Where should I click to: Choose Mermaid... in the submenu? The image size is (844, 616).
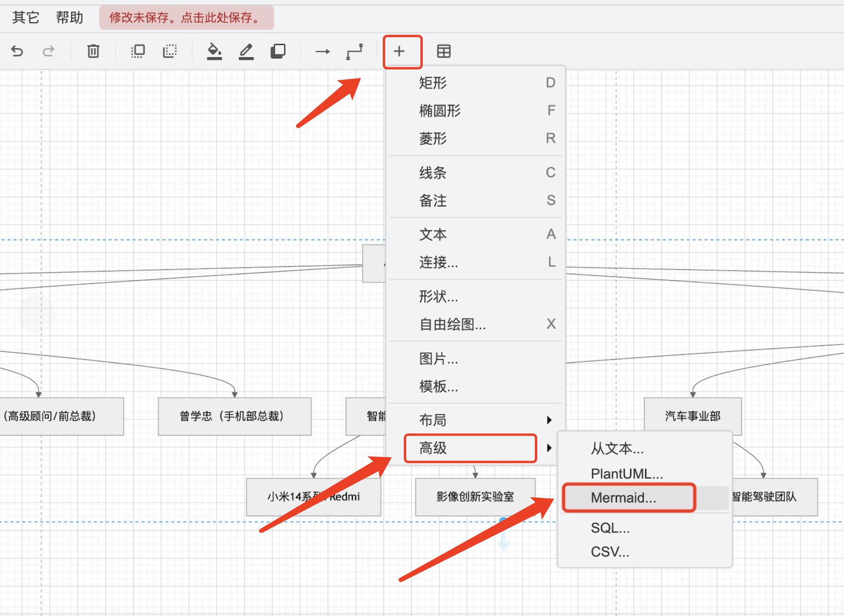pos(645,498)
